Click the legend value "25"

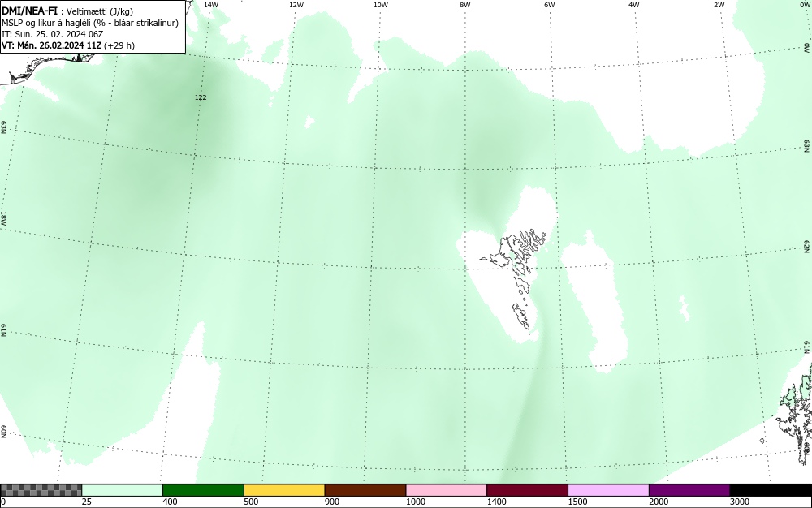tap(87, 502)
